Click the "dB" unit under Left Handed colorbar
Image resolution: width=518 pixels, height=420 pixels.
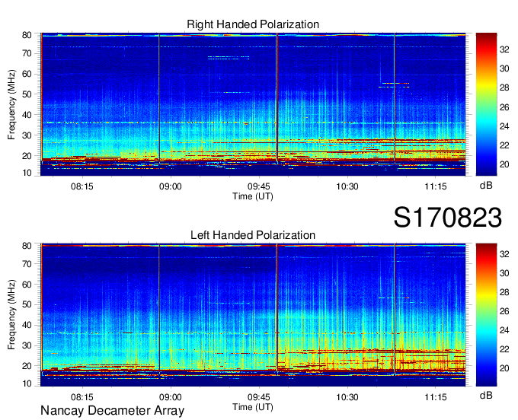(x=486, y=395)
